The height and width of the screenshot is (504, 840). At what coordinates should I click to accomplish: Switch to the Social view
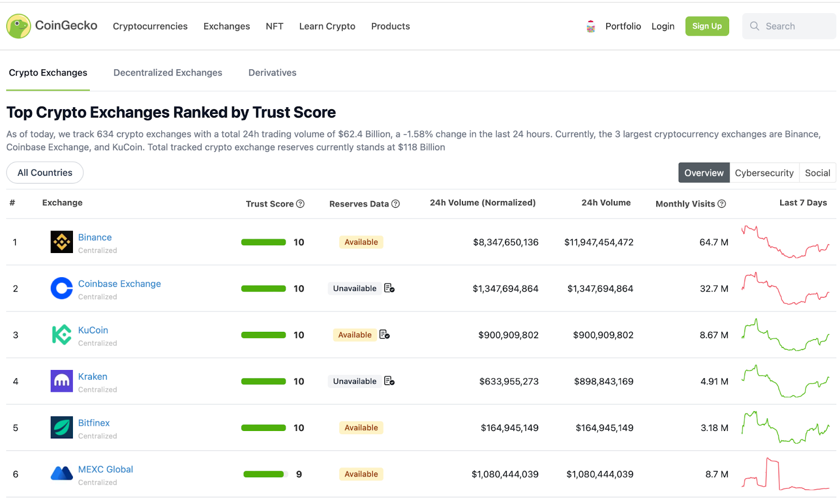pos(817,172)
